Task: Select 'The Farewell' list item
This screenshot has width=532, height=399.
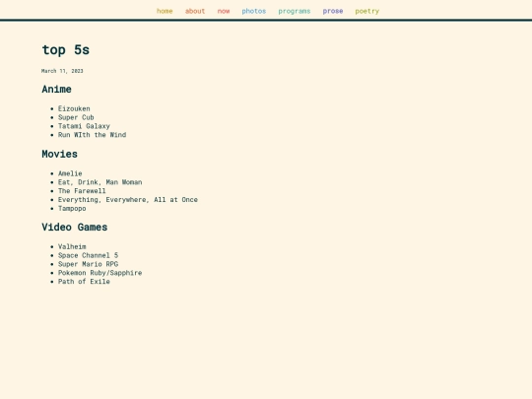Action: point(82,191)
